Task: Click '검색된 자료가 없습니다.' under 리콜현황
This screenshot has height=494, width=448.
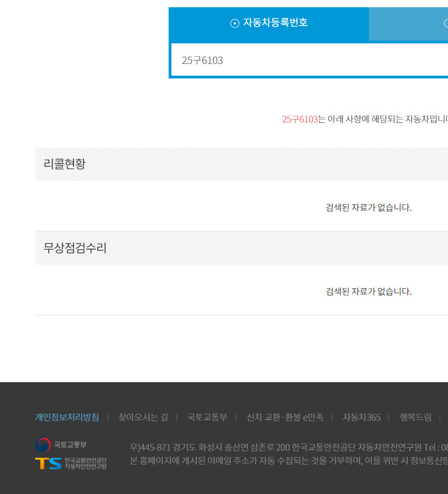Action: pyautogui.click(x=368, y=208)
